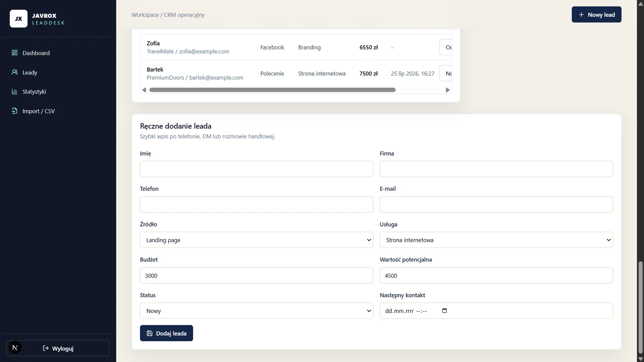The image size is (644, 362).
Task: Click the Statystyki bar chart icon
Action: point(15,92)
